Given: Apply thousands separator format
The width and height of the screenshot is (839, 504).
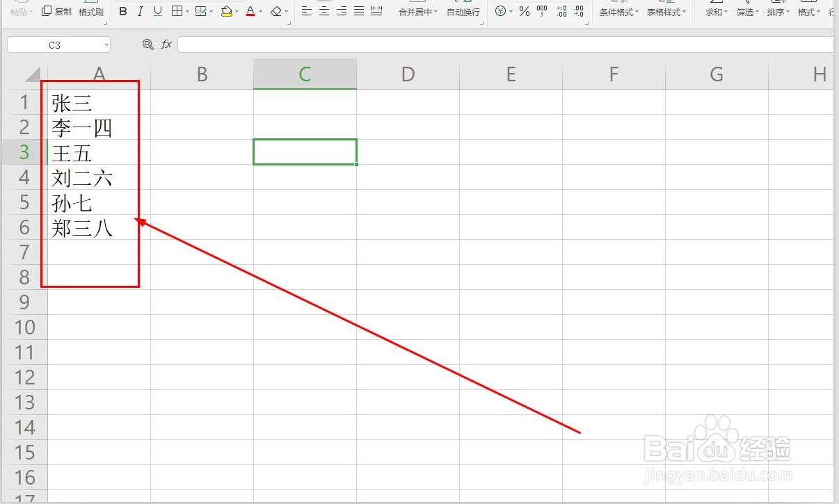Looking at the screenshot, I should [x=542, y=11].
